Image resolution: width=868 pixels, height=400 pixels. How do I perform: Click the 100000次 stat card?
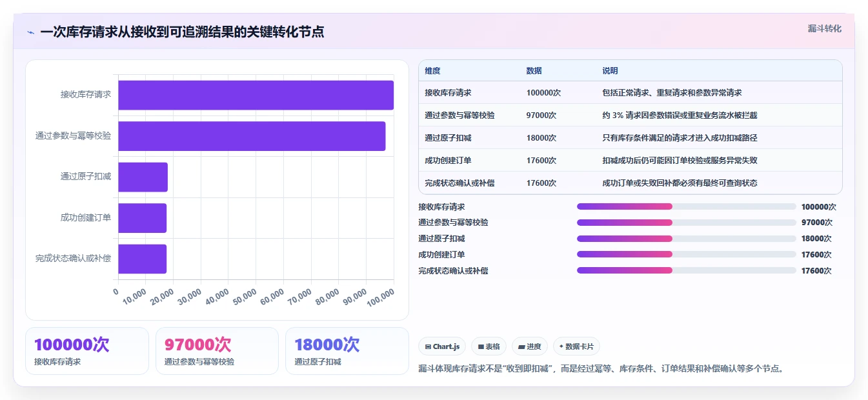pyautogui.click(x=87, y=351)
